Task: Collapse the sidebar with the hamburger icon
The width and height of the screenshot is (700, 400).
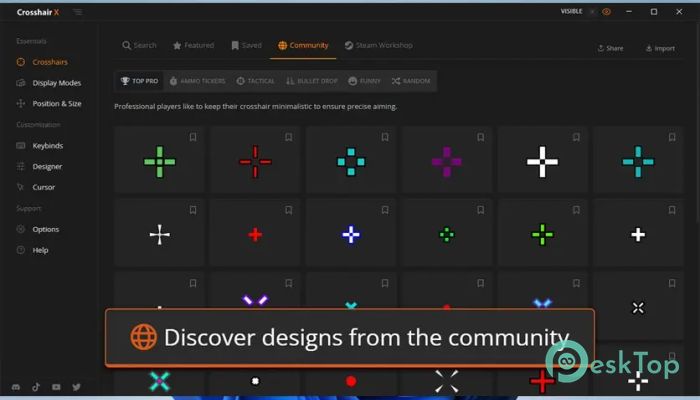Action: [78, 12]
